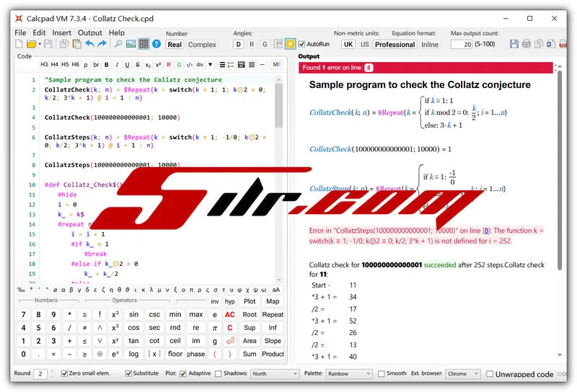Open the div dropdown arrow in code toolbar
Image resolution: width=577 pixels, height=392 pixels.
[x=210, y=65]
